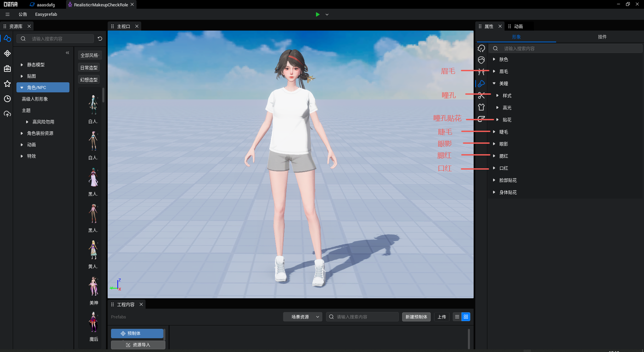Select the scissors hair icon in properties
The width and height of the screenshot is (644, 352).
481,96
